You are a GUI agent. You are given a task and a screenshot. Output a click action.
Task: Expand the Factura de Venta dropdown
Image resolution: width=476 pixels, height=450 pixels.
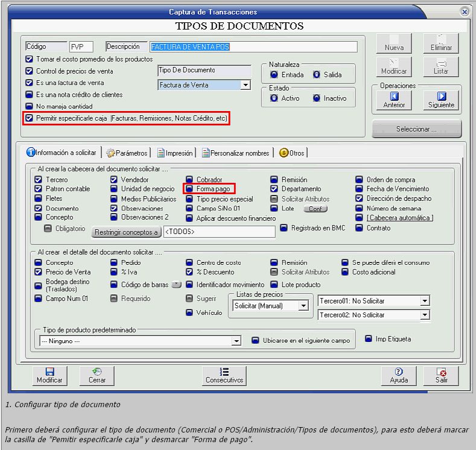tap(245, 85)
